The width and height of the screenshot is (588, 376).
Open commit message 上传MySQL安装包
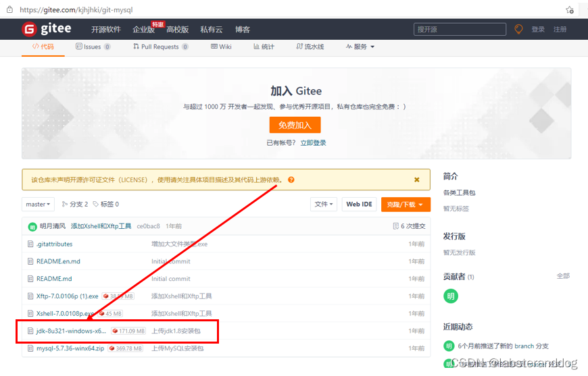[177, 348]
